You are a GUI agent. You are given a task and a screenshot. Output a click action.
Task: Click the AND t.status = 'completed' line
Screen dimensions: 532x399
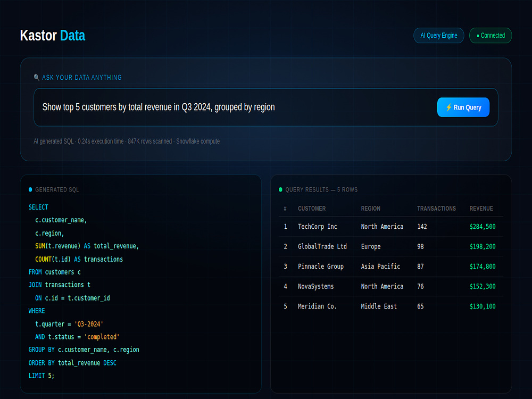click(77, 337)
